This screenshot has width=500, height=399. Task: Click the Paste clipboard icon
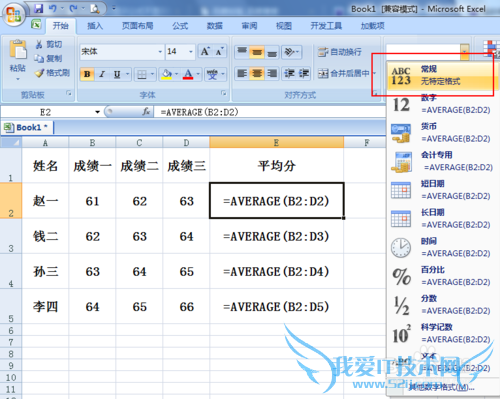[18, 50]
